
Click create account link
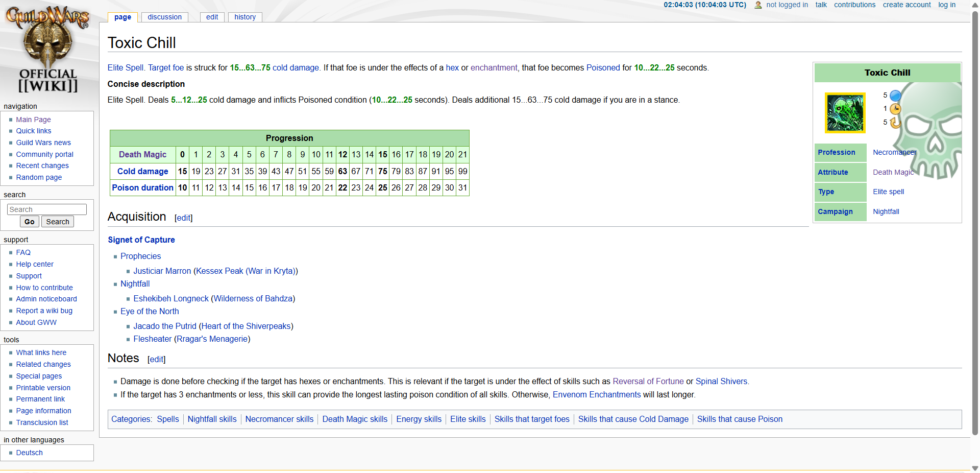tap(906, 5)
